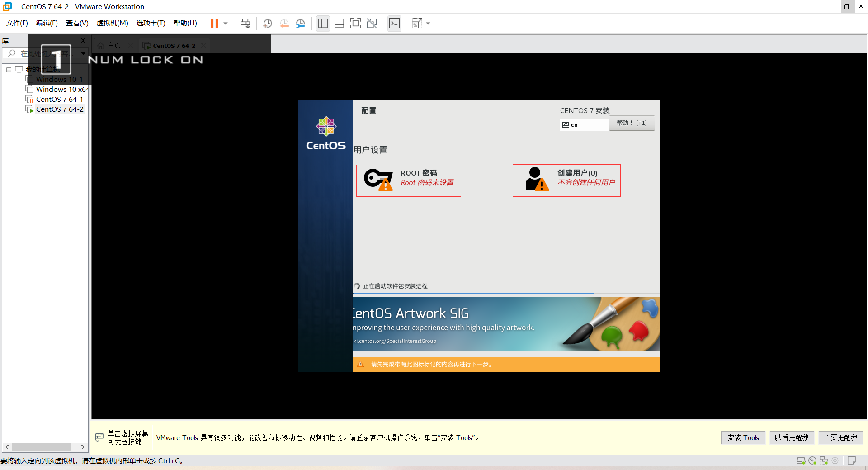868x470 pixels.
Task: Click the 帮助！(F1) button
Action: (632, 123)
